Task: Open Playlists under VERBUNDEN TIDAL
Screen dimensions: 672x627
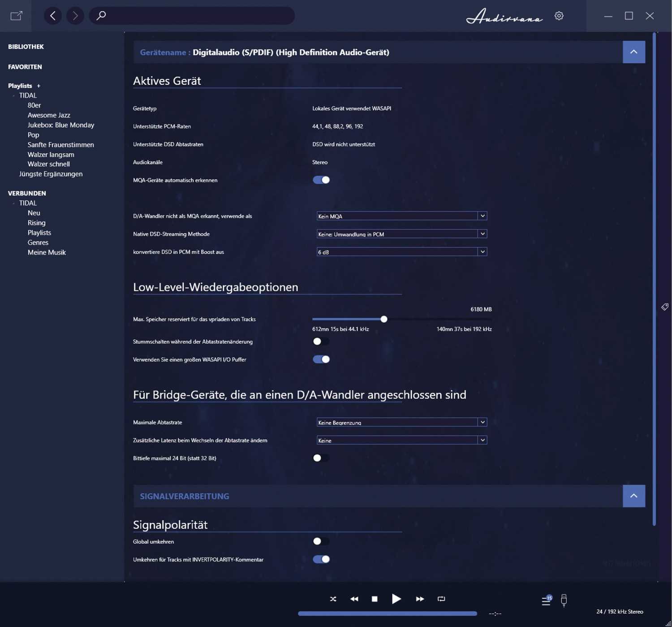Action: pos(39,233)
